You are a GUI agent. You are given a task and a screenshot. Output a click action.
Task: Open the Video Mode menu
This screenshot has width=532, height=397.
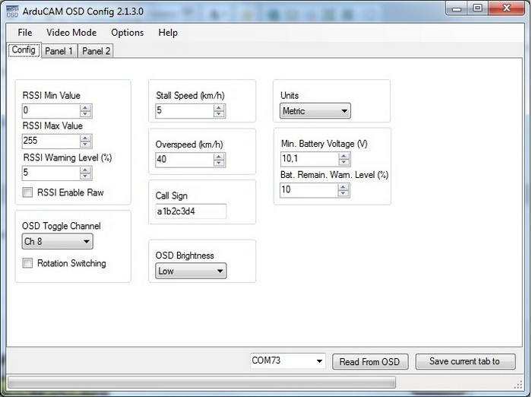click(x=71, y=33)
